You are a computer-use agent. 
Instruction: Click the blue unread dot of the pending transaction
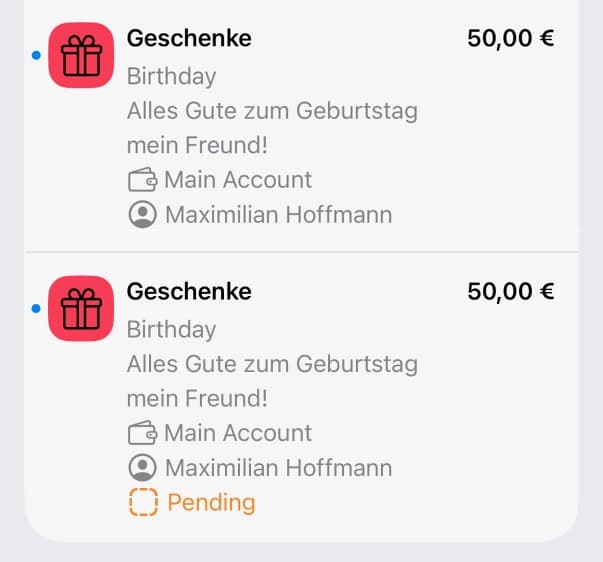[36, 309]
